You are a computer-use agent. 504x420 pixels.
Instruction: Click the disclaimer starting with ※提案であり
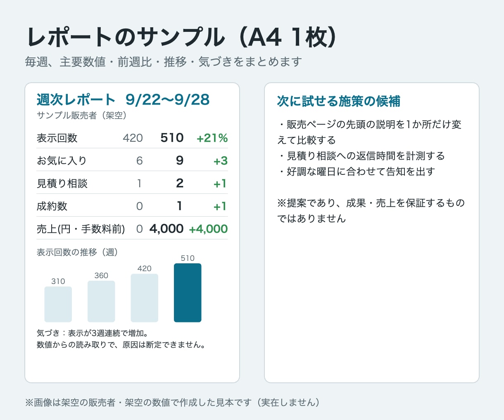(371, 211)
